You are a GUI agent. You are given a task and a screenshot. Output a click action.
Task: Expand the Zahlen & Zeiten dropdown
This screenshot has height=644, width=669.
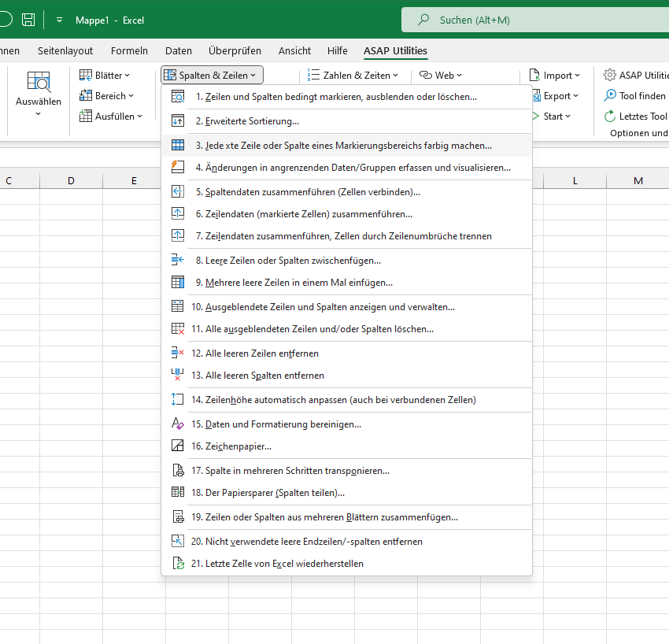tap(353, 75)
